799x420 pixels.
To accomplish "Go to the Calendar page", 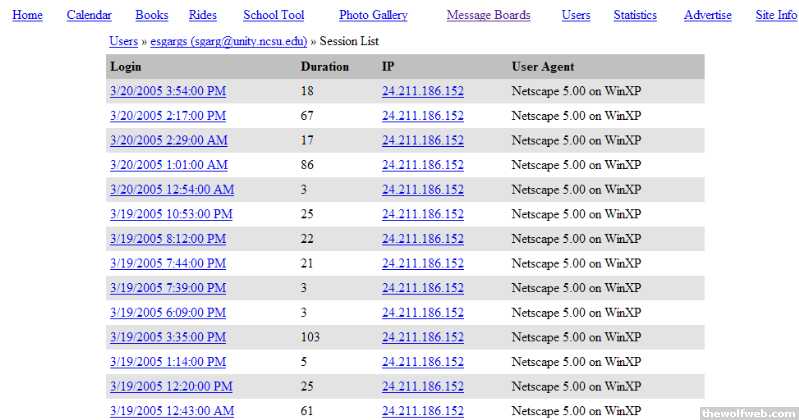I will (89, 15).
